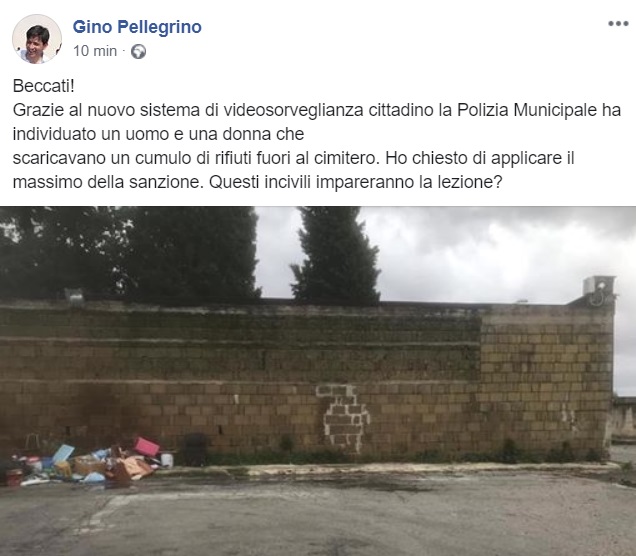Click the floodlight on the left wall top
636x556 pixels.
click(x=74, y=296)
